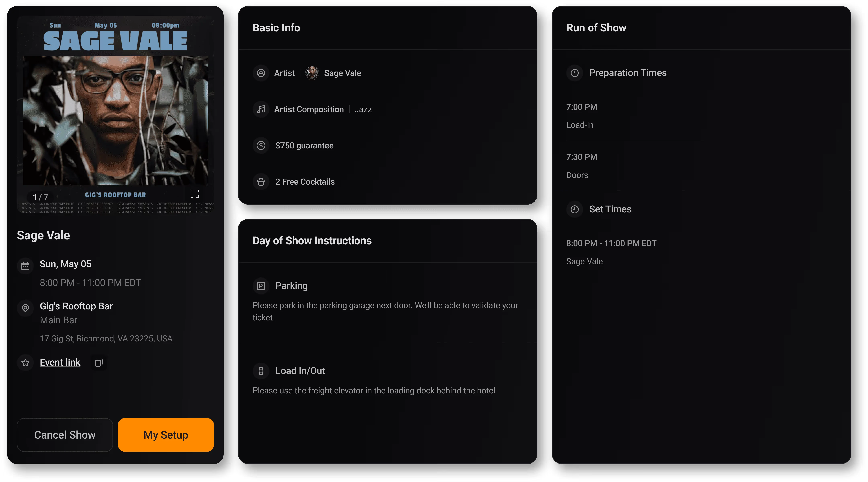This screenshot has width=868, height=482.
Task: Click the clock icon next to Preparation Times
Action: point(574,73)
